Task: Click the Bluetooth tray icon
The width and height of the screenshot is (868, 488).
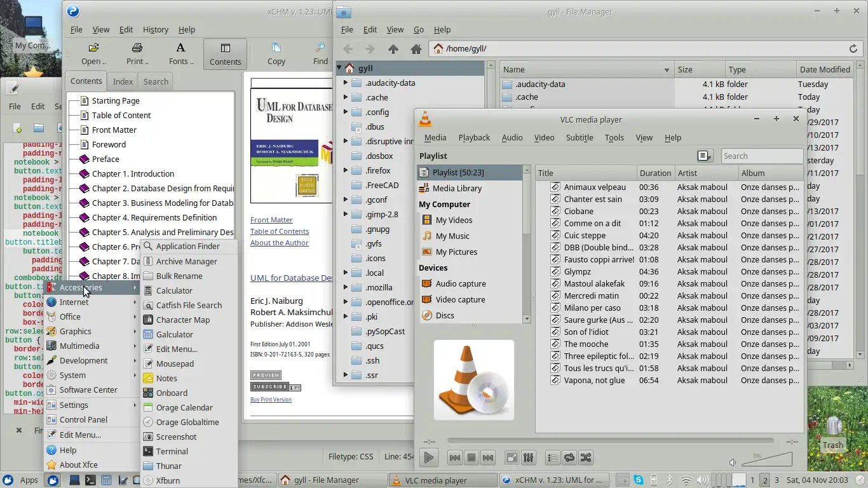Action: 668,480
